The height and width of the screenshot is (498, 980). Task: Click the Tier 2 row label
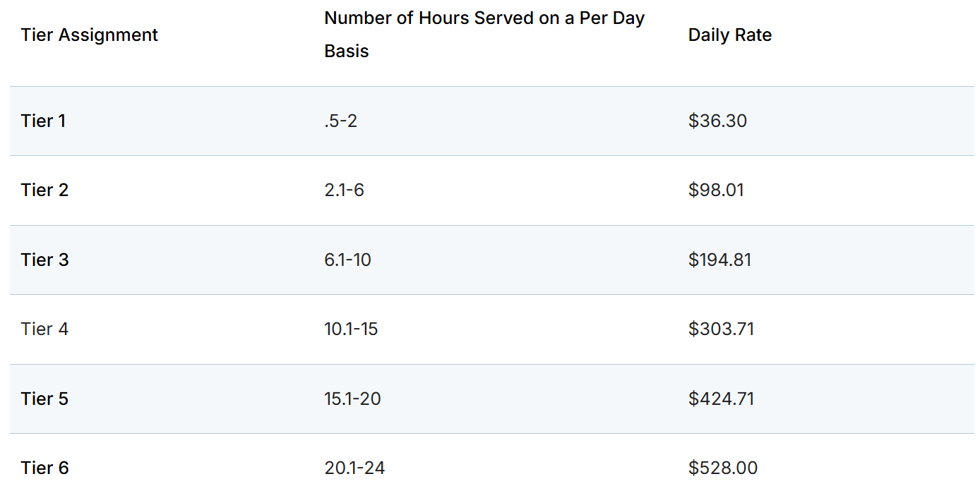click(44, 190)
